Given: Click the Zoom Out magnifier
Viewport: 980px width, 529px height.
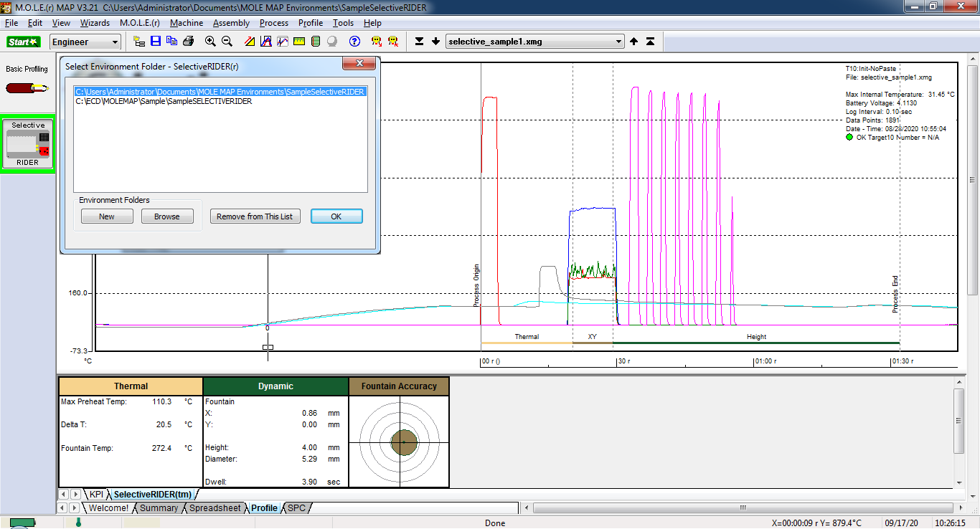Looking at the screenshot, I should coord(227,42).
